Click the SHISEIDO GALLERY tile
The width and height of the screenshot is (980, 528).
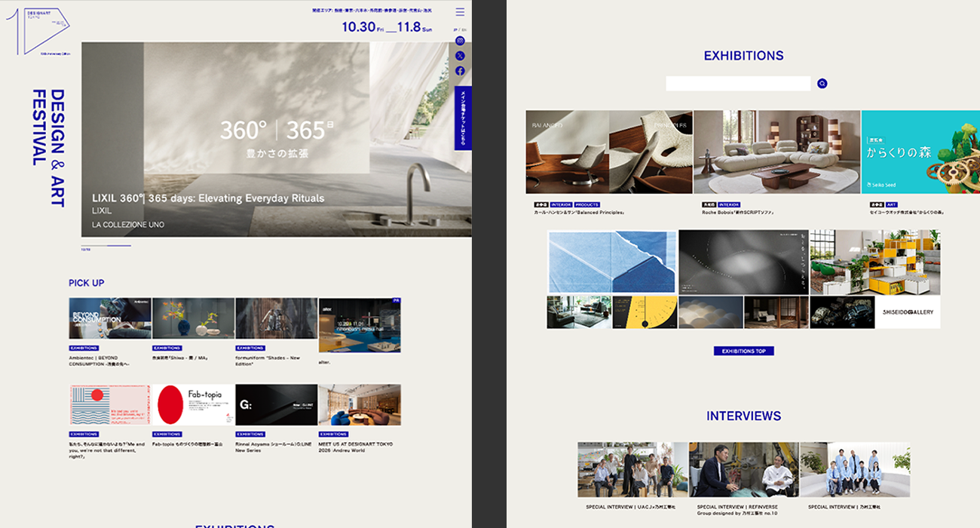pyautogui.click(x=908, y=312)
